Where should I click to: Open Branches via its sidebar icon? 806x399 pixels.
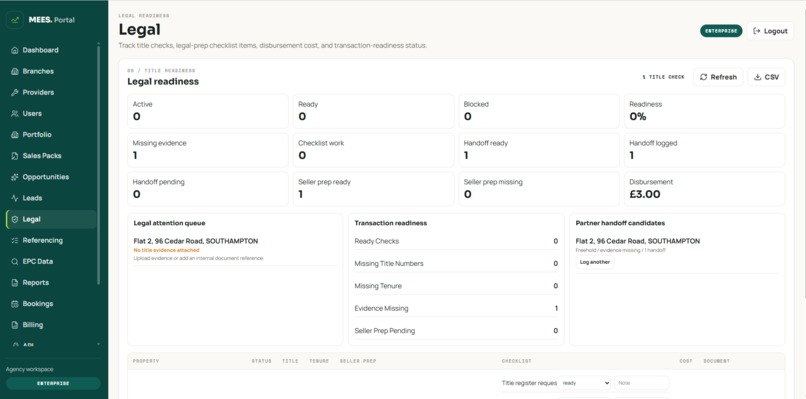click(14, 71)
